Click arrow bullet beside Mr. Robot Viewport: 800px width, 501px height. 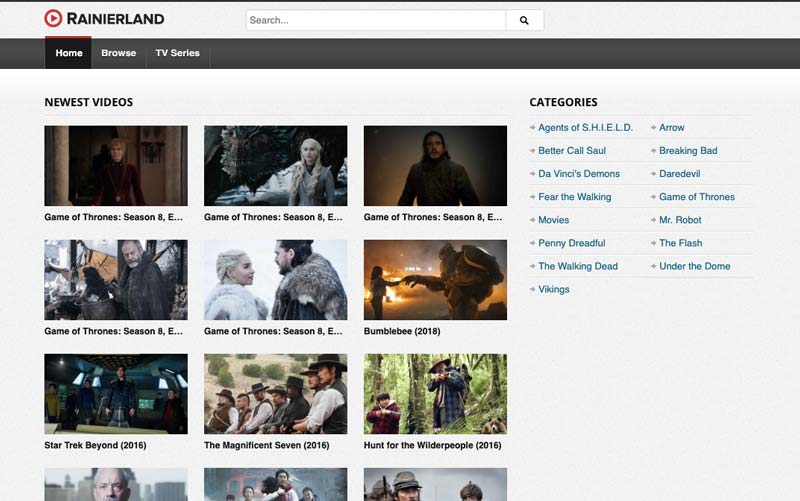(x=654, y=220)
